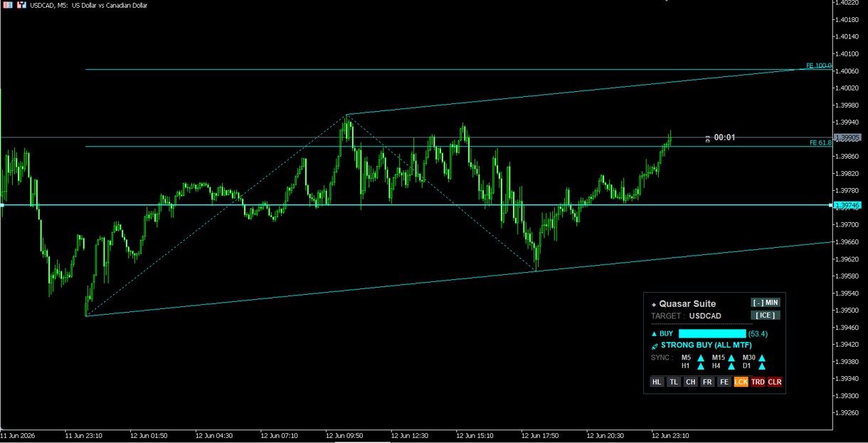
Task: Click the cyan BUY strength bar
Action: coord(712,333)
